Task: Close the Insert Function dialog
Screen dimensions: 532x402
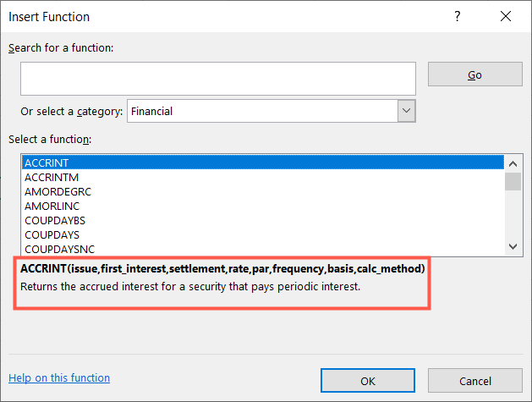Action: (505, 16)
